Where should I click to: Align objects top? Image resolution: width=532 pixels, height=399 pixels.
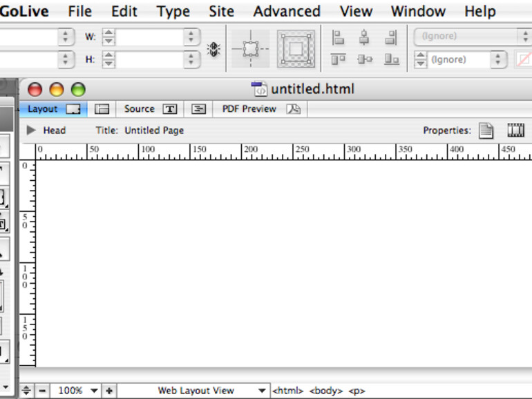pos(338,59)
